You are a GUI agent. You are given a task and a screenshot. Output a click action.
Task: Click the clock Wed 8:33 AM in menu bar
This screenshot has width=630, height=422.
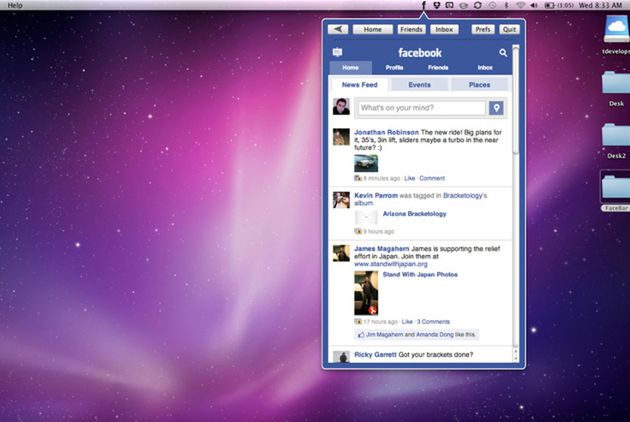tap(600, 5)
